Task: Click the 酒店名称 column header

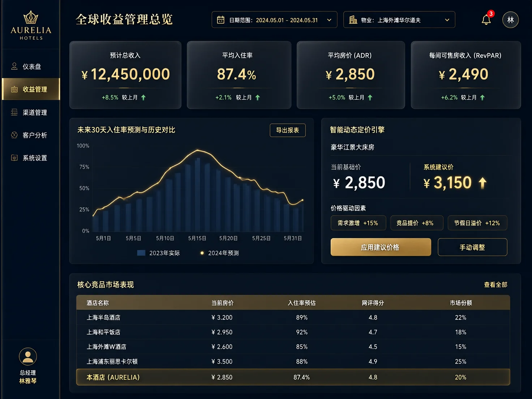Action: click(98, 303)
